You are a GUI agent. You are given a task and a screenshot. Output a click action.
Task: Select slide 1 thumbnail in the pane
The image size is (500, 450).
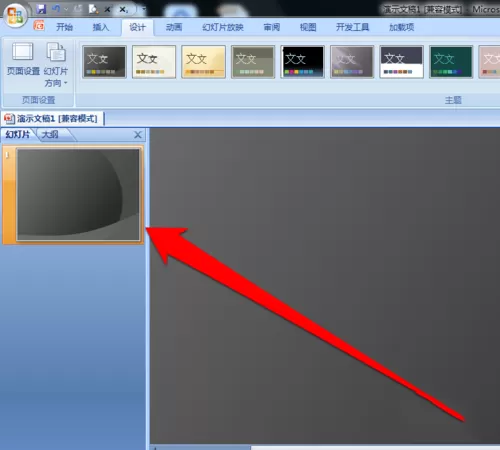pos(78,194)
